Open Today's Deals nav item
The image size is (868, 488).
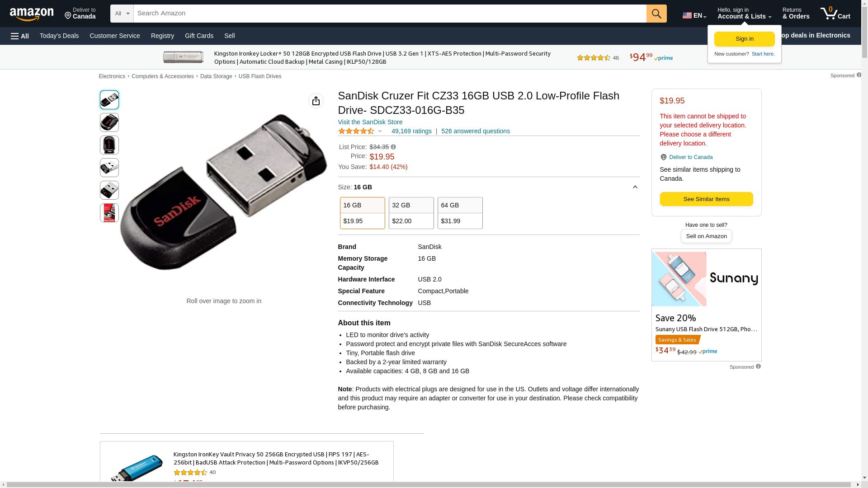(59, 36)
